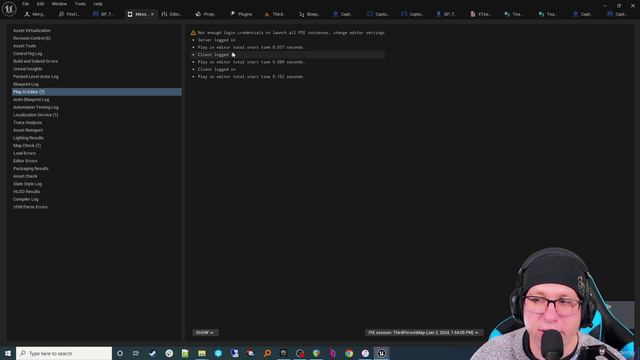The image size is (640, 360).
Task: Close the Message Log tab
Action: pyautogui.click(x=152, y=14)
